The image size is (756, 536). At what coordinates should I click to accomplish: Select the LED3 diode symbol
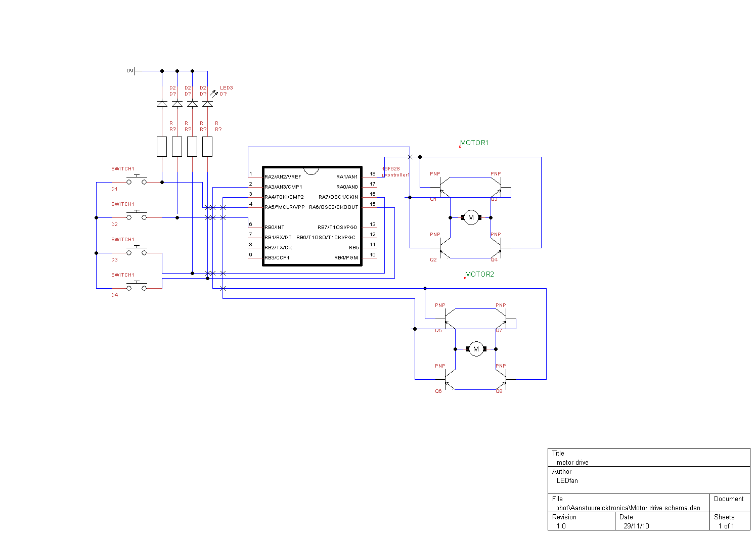point(207,104)
